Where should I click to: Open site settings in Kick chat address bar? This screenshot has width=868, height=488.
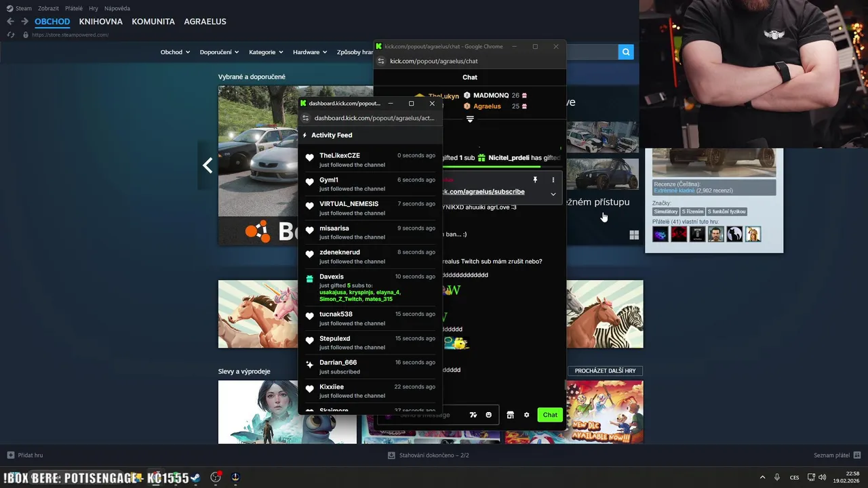381,61
